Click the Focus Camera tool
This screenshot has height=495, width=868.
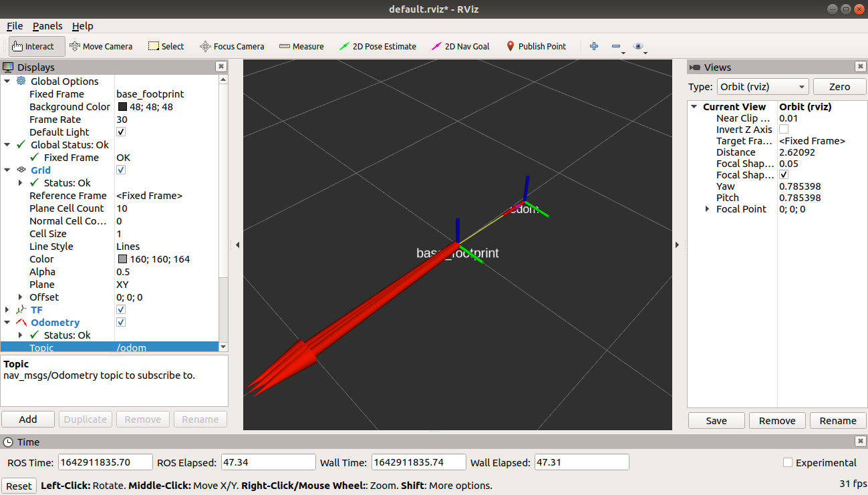(x=232, y=46)
